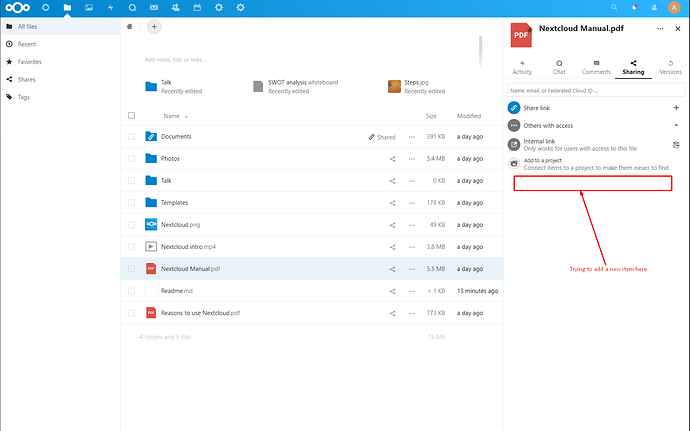Open the contacts menu icon in header
This screenshot has height=431, width=690.
pyautogui.click(x=654, y=7)
